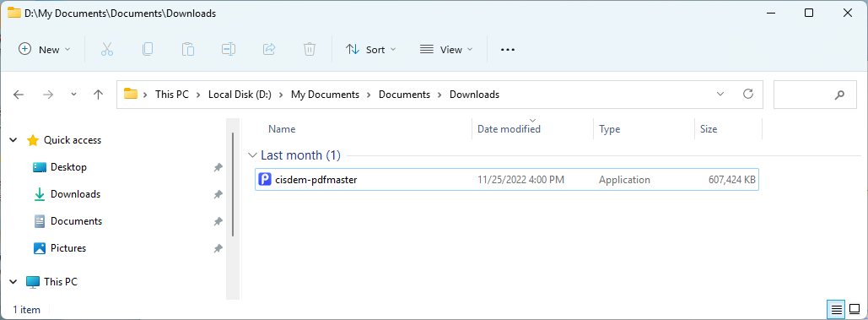Select Documents in Quick access
Screen dimensions: 868x320
click(x=77, y=221)
